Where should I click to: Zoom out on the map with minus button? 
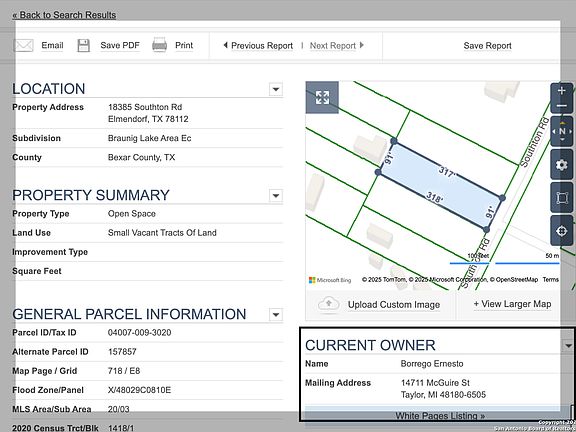(562, 106)
